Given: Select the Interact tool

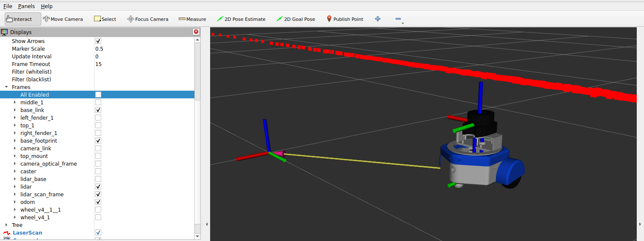Looking at the screenshot, I should tap(23, 19).
